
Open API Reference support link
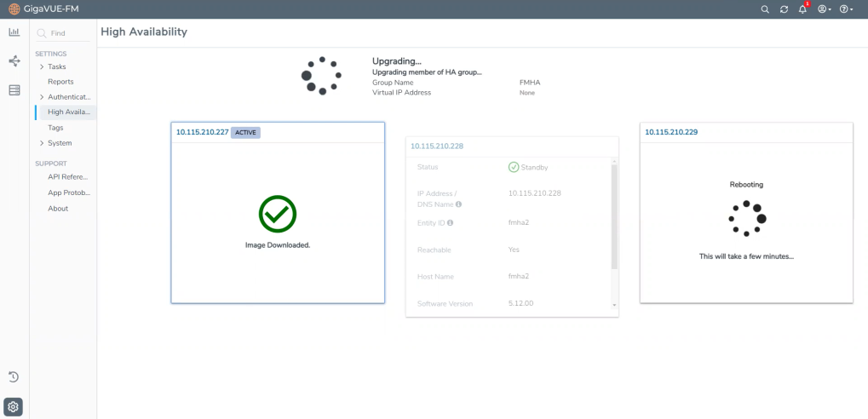point(67,177)
